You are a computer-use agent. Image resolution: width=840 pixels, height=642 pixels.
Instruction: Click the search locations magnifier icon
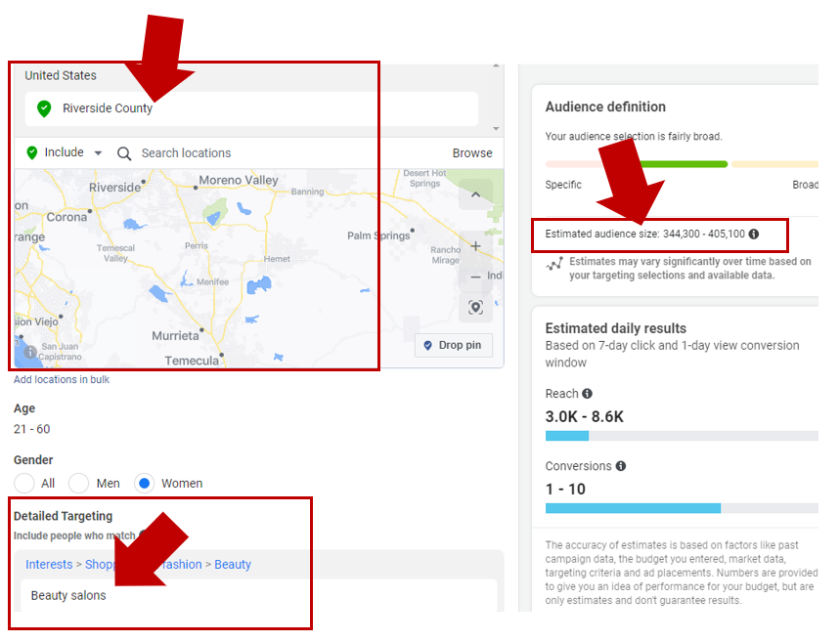click(124, 153)
